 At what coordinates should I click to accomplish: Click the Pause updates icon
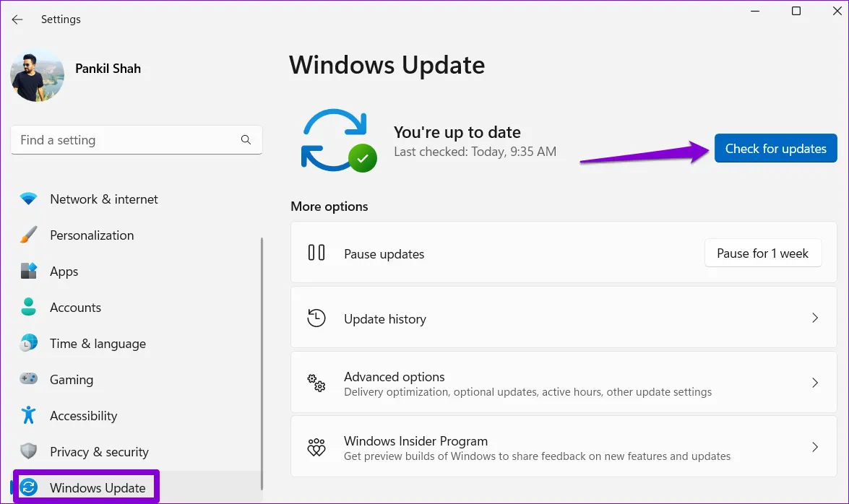pyautogui.click(x=316, y=253)
